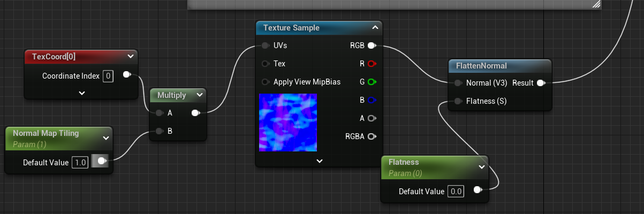Click the Texture Sample RGBA output pin
Viewport: 644px width, 214px height.
(x=372, y=136)
